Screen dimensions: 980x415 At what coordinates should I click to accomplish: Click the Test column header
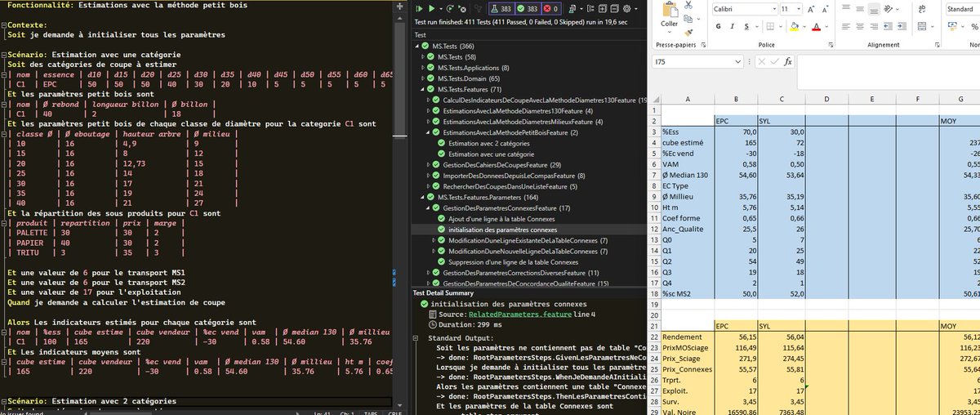coord(421,35)
